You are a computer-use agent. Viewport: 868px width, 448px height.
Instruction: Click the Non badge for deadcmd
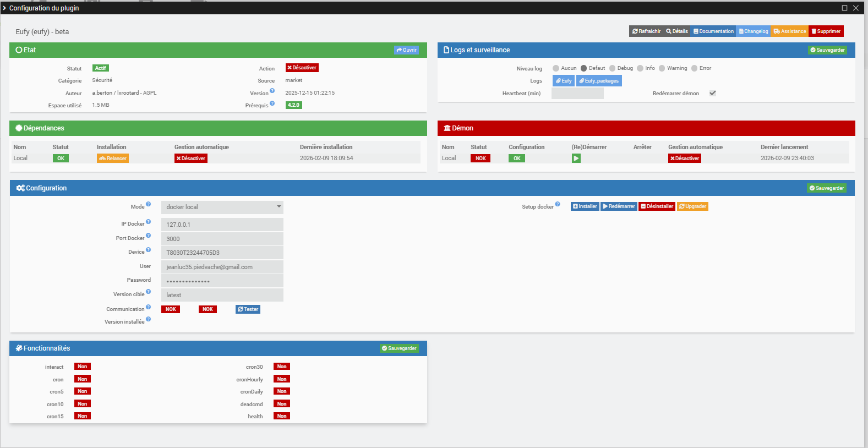(x=282, y=404)
